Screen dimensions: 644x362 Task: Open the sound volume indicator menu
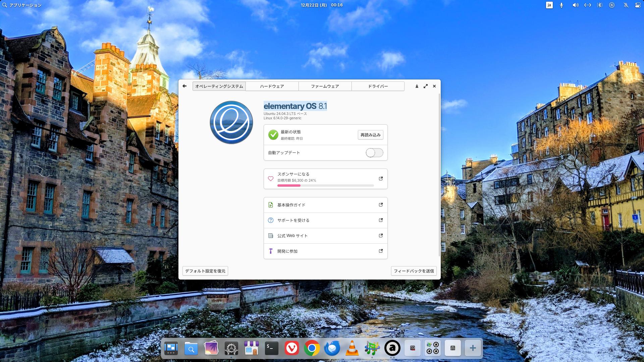click(575, 5)
